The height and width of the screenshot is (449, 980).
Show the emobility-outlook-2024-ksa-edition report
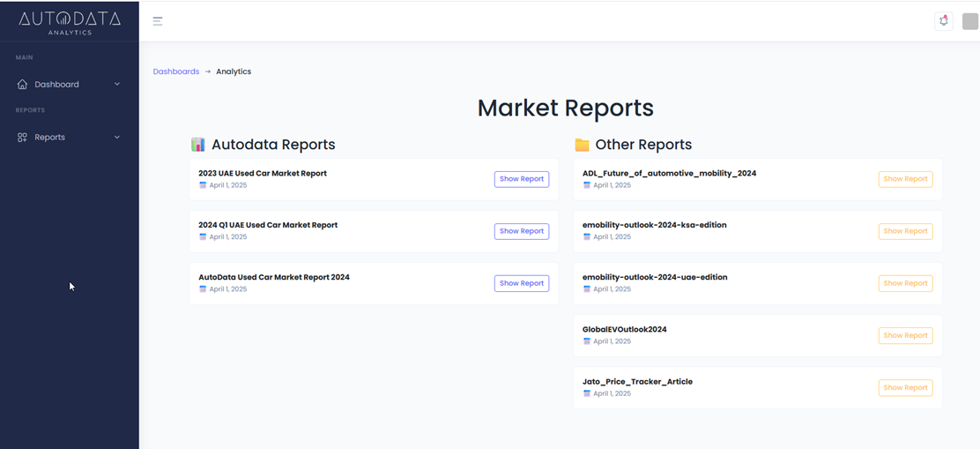pos(905,231)
